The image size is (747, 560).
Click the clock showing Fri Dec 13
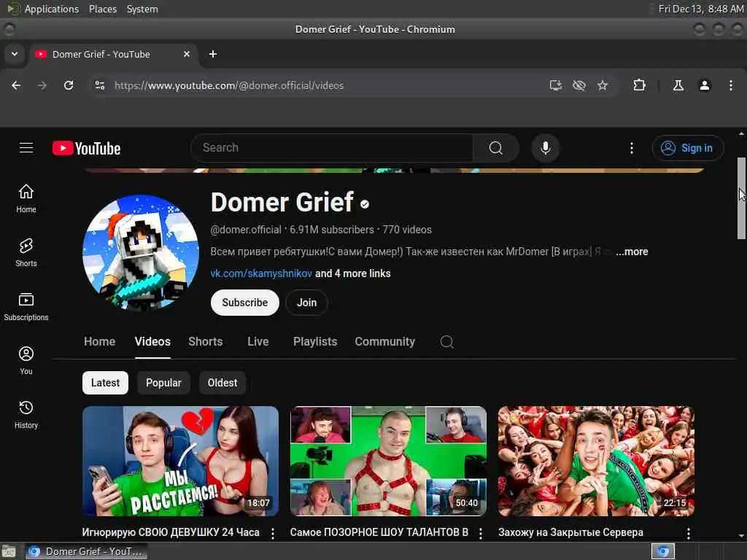[701, 9]
